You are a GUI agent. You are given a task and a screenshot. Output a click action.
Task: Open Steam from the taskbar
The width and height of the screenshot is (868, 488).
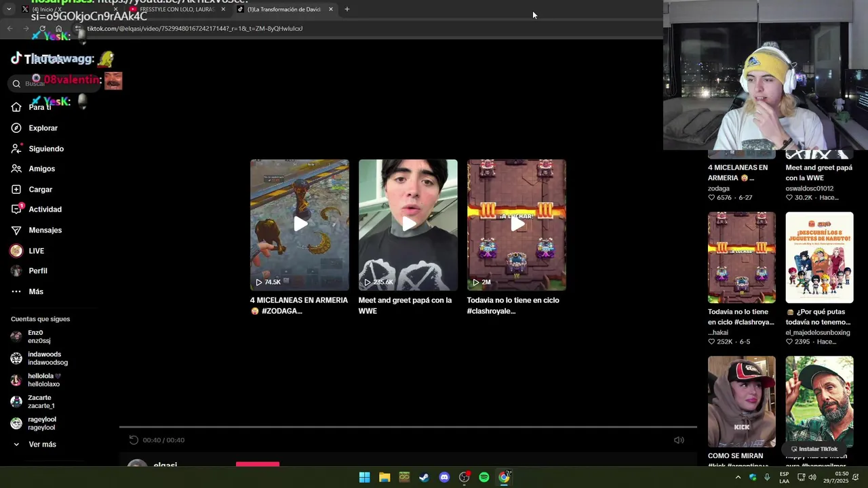pos(424,477)
